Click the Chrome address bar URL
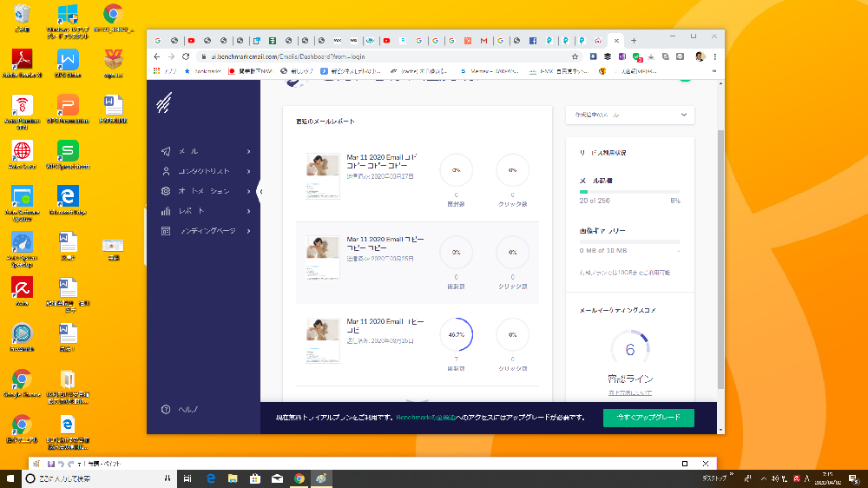868x488 pixels. tap(288, 56)
